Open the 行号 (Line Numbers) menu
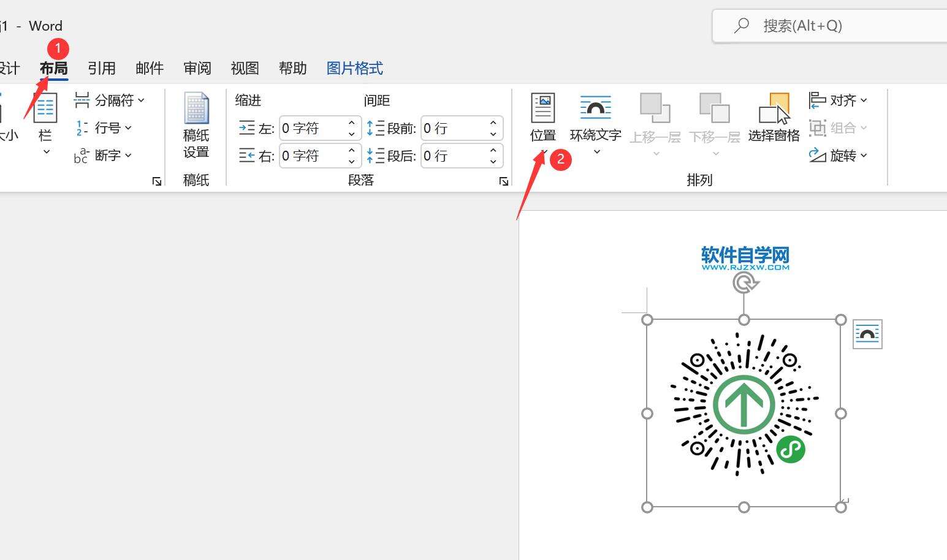Screen dimensions: 947x560 click(103, 127)
